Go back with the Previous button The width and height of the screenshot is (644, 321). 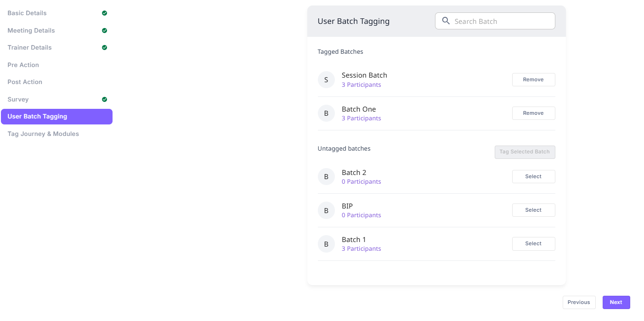[579, 302]
